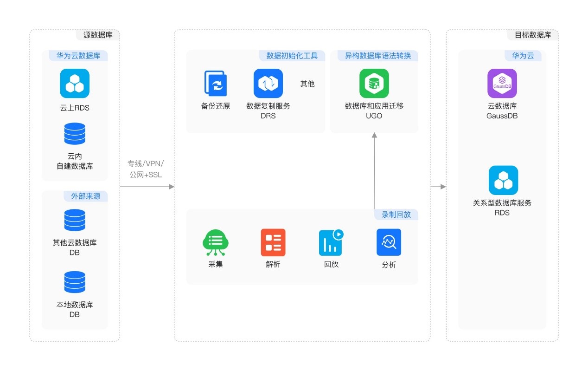
Task: Click the 采集 cloud collection icon
Action: point(216,243)
